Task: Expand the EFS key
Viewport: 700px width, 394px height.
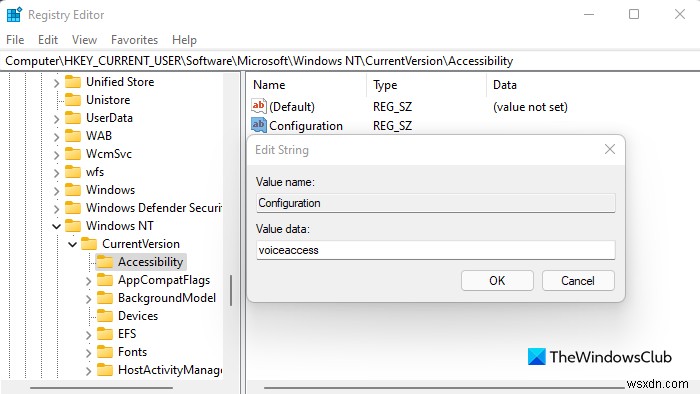Action: pyautogui.click(x=88, y=335)
